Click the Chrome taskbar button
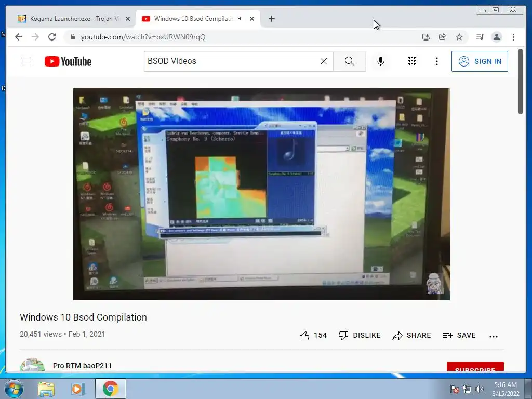 (111, 389)
